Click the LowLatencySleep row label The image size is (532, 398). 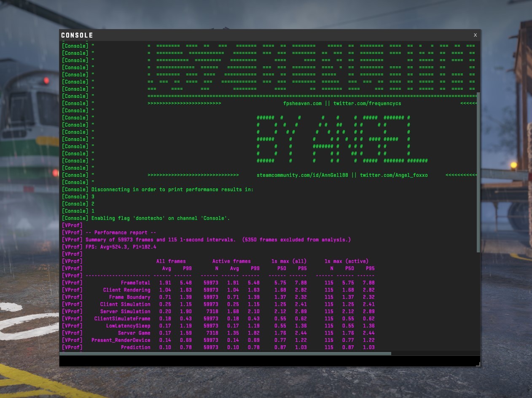(128, 326)
